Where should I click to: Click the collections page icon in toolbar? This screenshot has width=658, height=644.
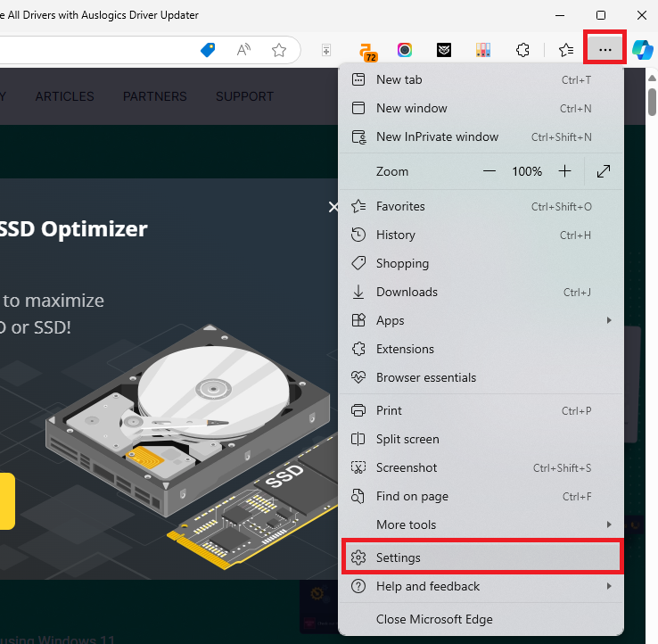click(326, 50)
